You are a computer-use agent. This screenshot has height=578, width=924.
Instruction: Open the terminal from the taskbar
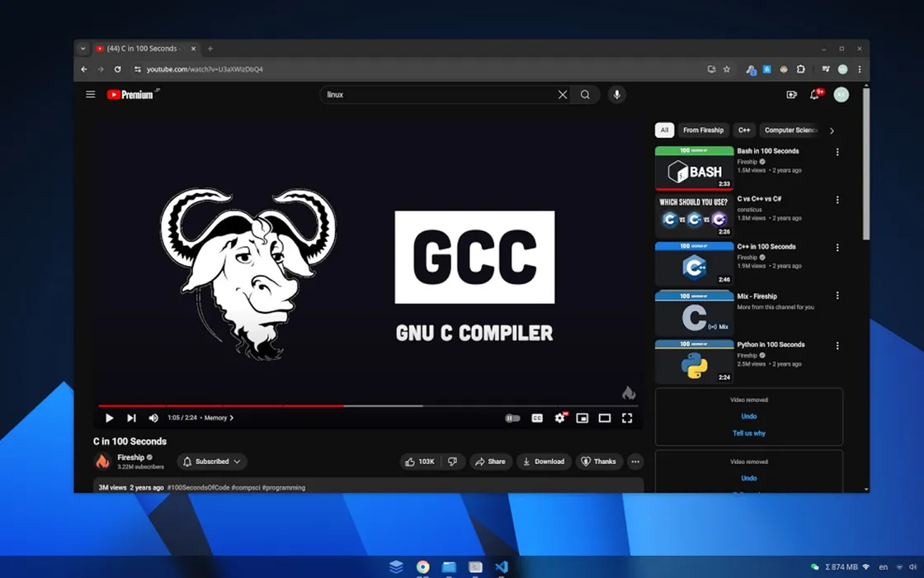pyautogui.click(x=475, y=566)
